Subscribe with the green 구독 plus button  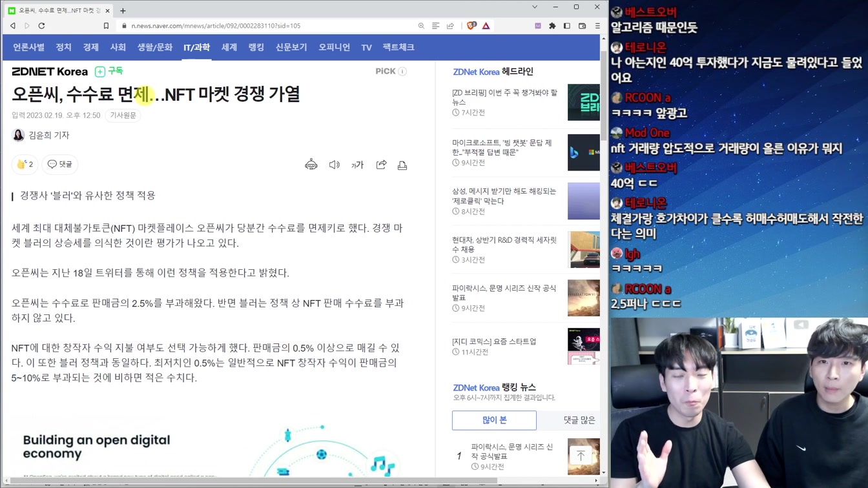tap(109, 71)
